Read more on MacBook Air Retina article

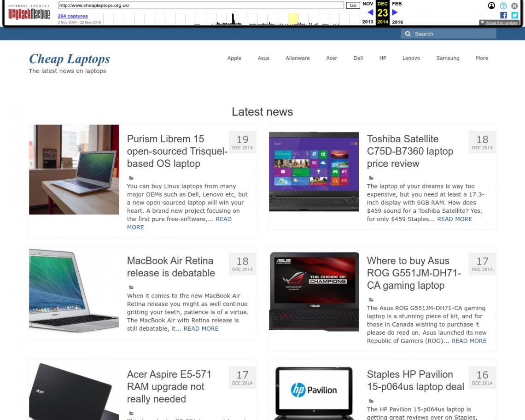pos(201,328)
